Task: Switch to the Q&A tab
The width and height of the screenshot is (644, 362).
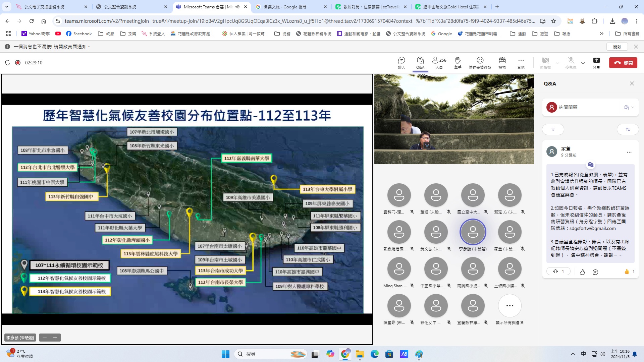Action: click(420, 62)
